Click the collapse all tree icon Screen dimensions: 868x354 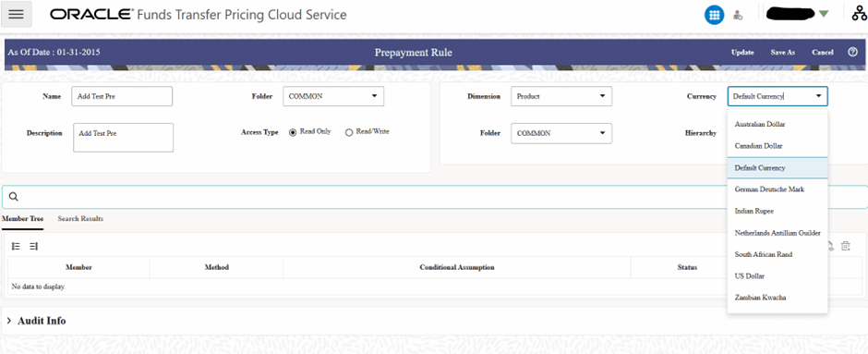[x=34, y=247]
